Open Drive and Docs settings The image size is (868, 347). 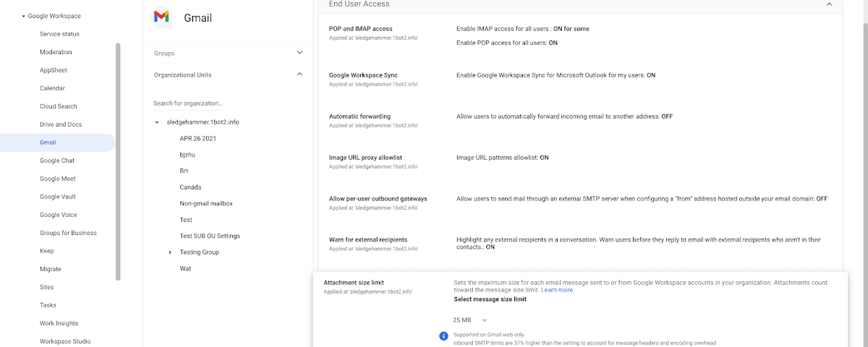tap(61, 124)
